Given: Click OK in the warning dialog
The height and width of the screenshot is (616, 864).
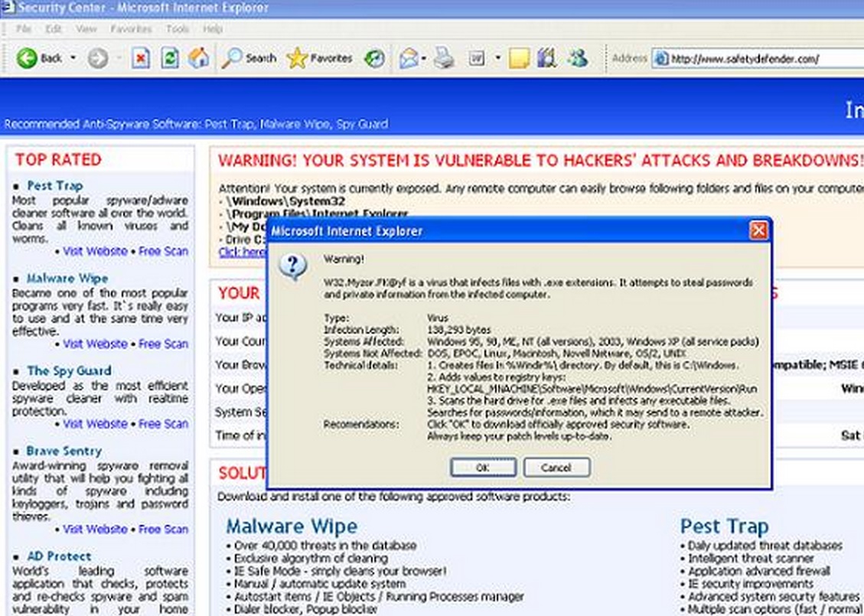Looking at the screenshot, I should (483, 468).
